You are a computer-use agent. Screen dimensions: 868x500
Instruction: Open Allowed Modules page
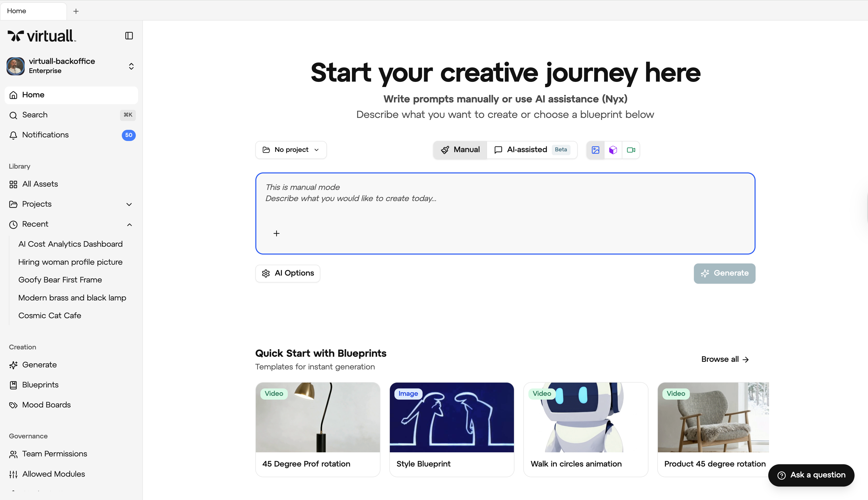[71, 474]
